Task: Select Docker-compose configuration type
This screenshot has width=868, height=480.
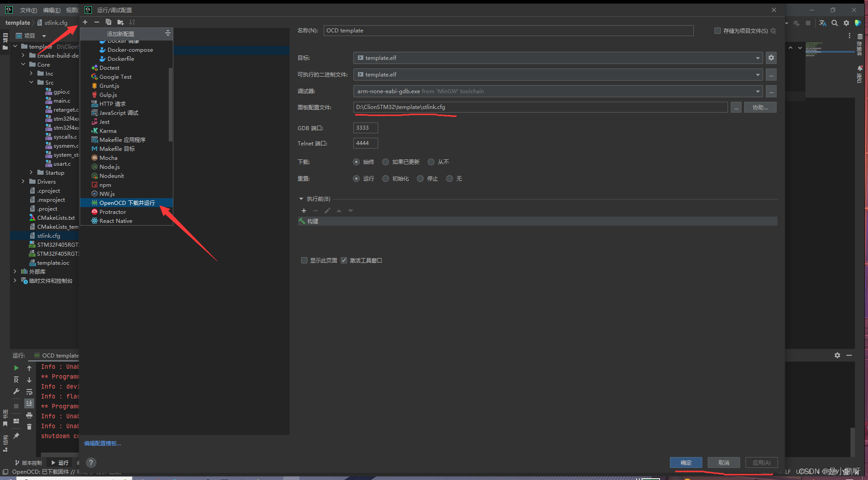Action: 127,50
